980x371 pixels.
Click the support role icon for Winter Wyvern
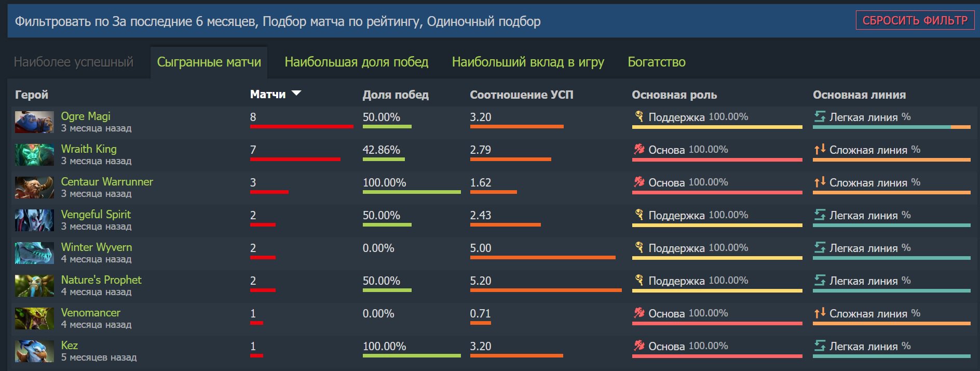[639, 247]
